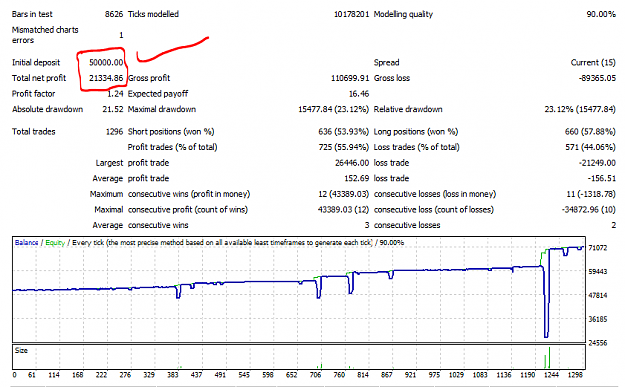Viewport: 625px width, 387px height.
Task: Select the Relative drawdown value 23.12% (15477.84)
Action: point(580,109)
